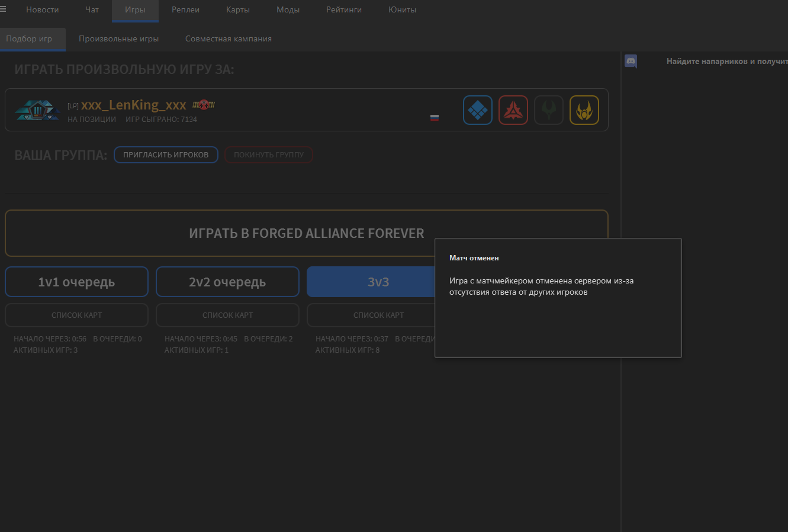This screenshot has width=788, height=532.
Task: Click the Матч отменен notification title
Action: coord(474,258)
